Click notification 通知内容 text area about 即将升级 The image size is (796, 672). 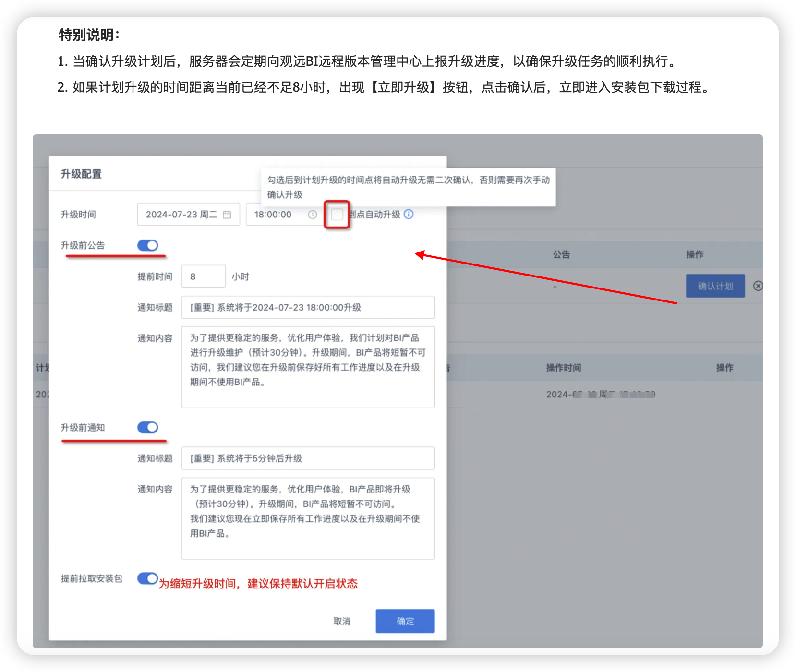[x=308, y=518]
